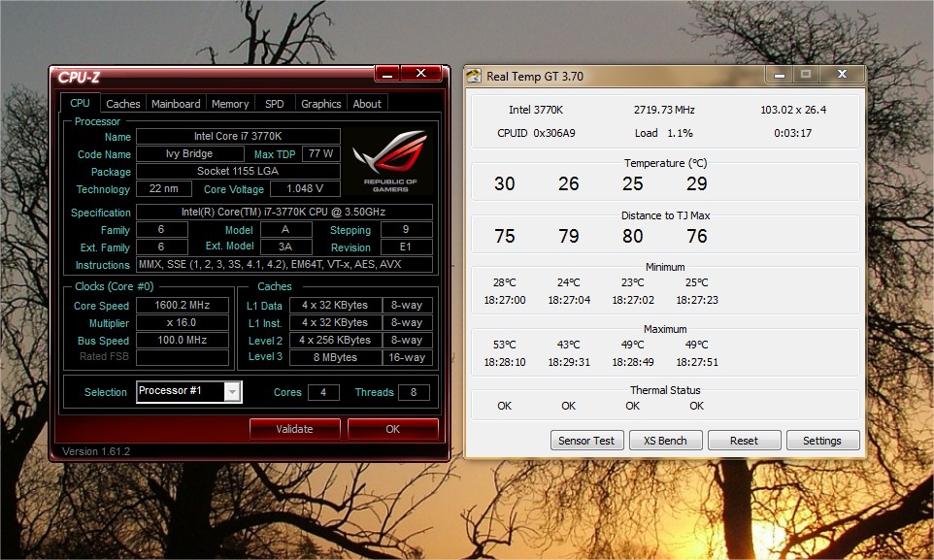Switch to the Memory tab
This screenshot has width=934, height=560.
[230, 104]
